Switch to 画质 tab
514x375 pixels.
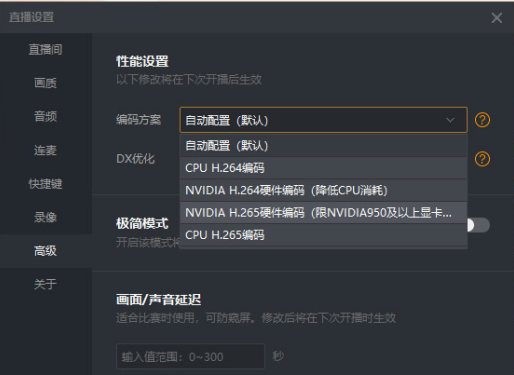46,83
